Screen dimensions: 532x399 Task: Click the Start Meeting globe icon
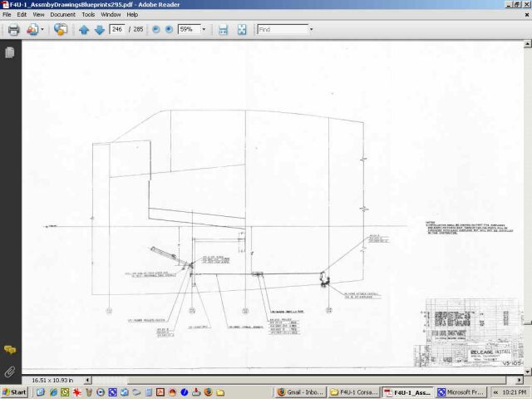tap(61, 30)
